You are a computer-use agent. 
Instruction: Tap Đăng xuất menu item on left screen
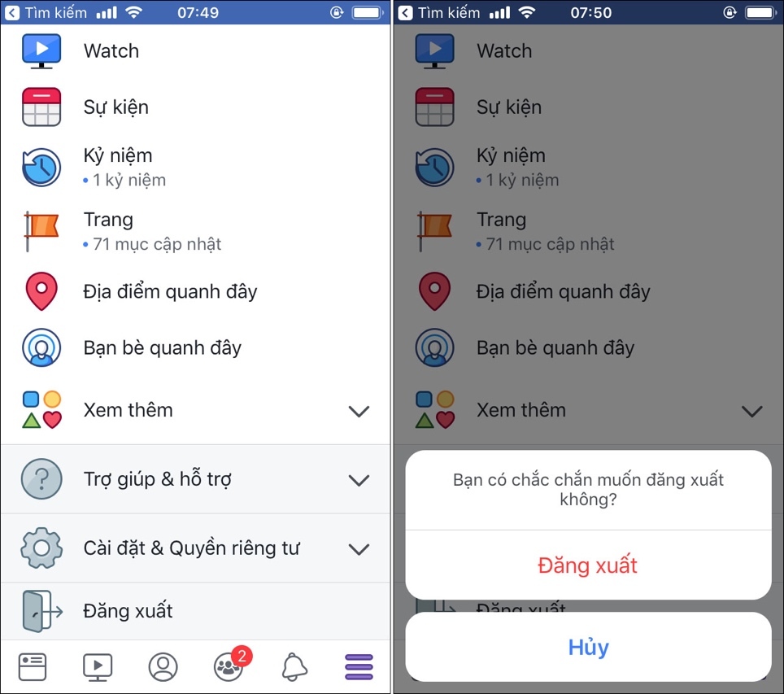tap(195, 611)
